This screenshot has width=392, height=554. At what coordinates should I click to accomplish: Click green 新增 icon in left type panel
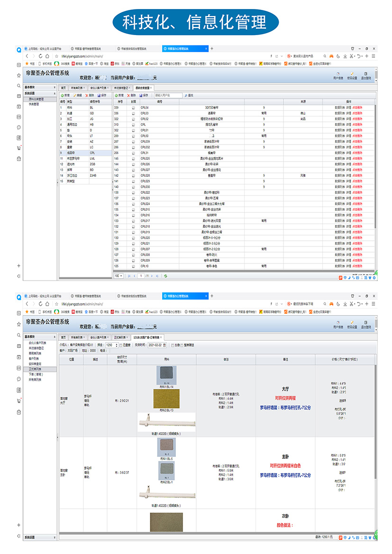(62, 95)
